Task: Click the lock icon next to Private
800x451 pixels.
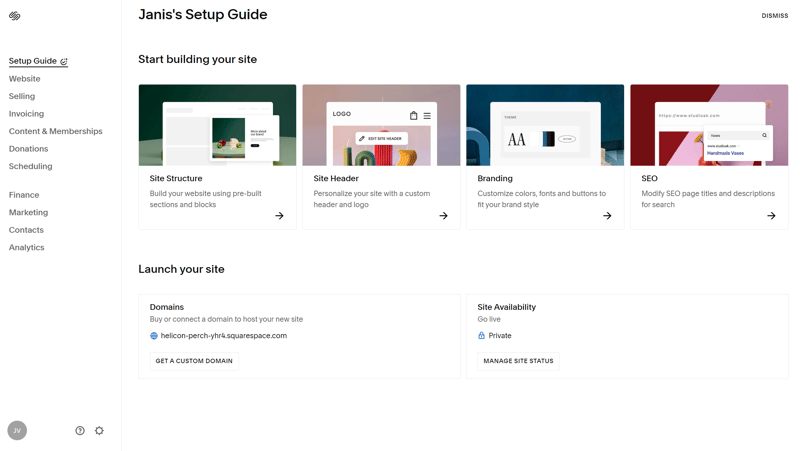Action: [481, 335]
